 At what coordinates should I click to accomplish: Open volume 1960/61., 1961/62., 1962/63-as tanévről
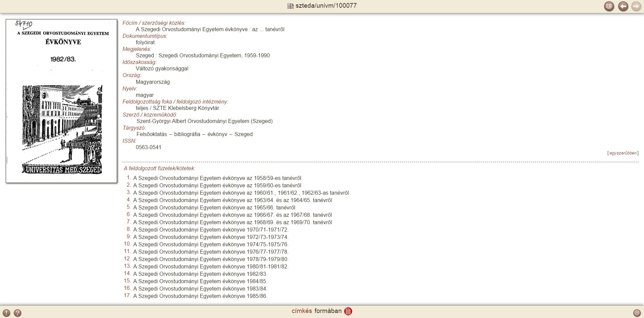point(241,193)
